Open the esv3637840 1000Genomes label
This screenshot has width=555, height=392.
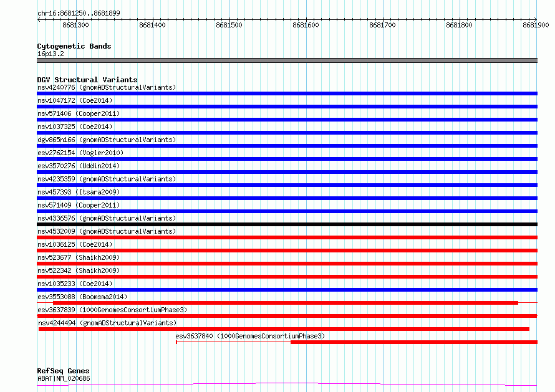[250, 336]
